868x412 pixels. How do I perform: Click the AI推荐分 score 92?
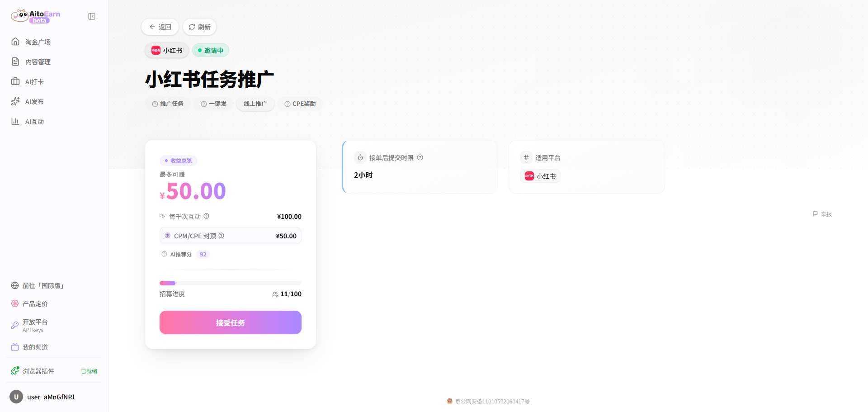click(x=203, y=255)
